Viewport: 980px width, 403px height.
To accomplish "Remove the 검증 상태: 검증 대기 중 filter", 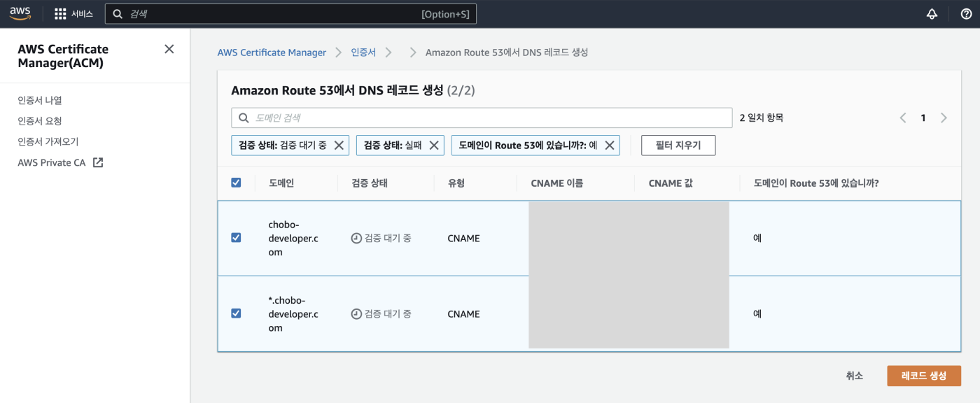I will point(339,145).
